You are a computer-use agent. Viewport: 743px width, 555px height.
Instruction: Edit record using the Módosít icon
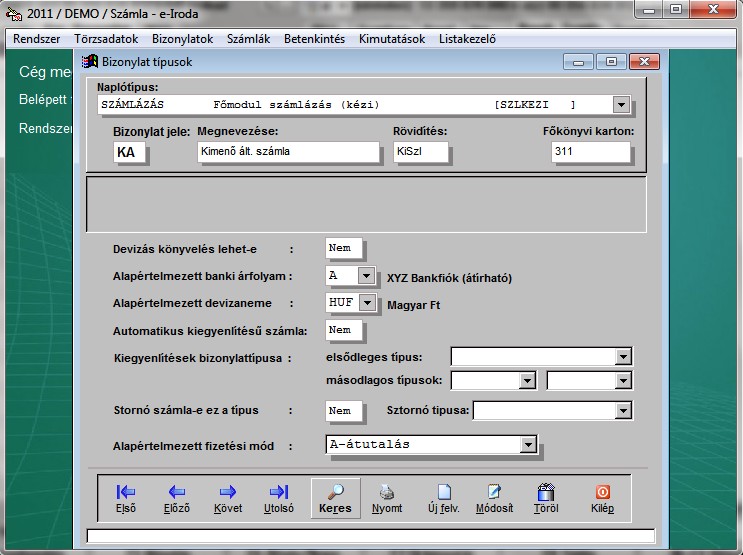pos(494,498)
